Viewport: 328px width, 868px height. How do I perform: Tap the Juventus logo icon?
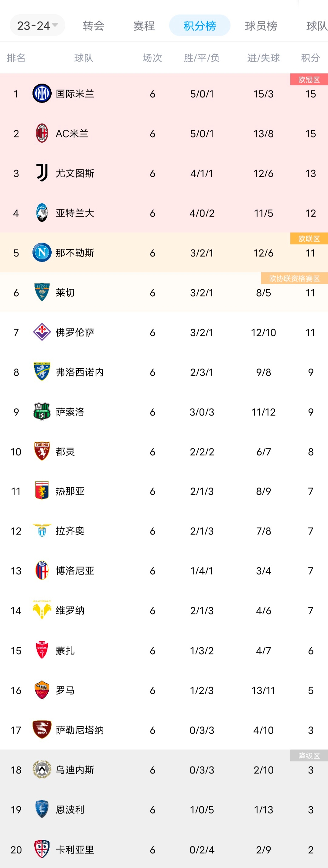click(x=42, y=173)
